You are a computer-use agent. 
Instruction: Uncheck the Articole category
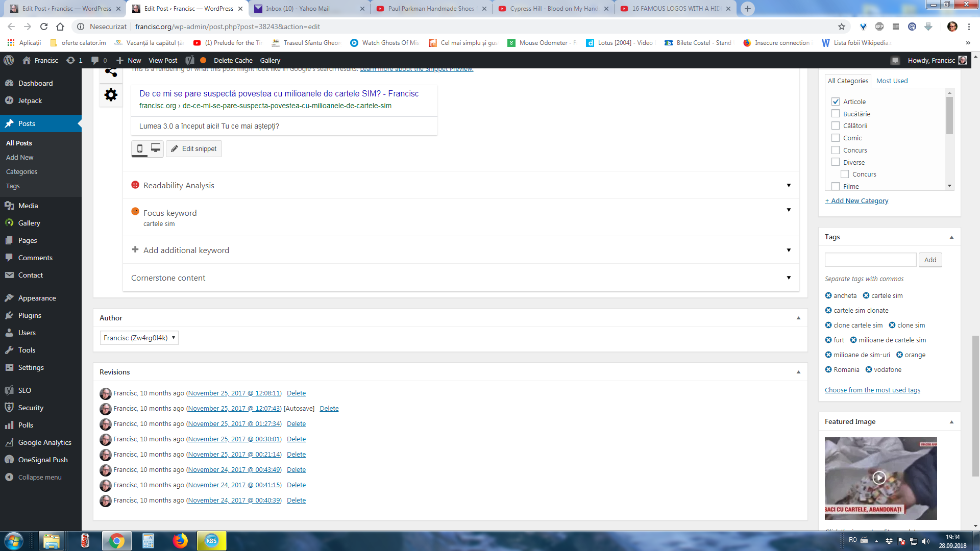(x=836, y=102)
